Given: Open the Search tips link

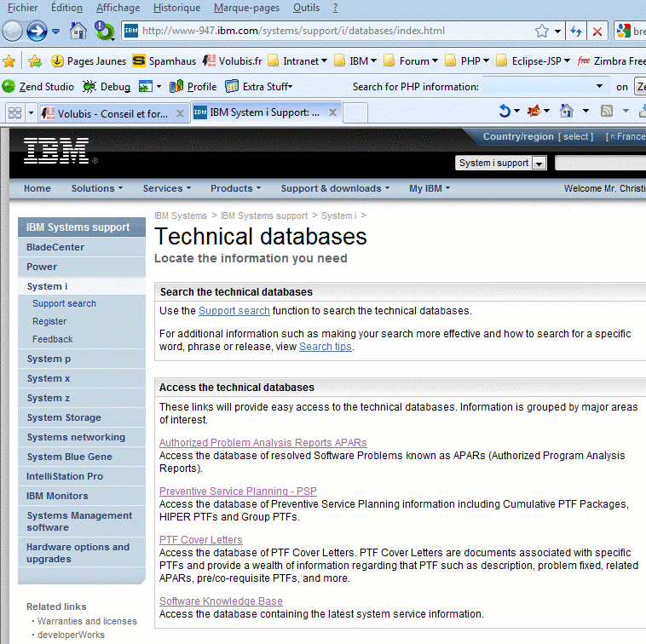Looking at the screenshot, I should [326, 347].
